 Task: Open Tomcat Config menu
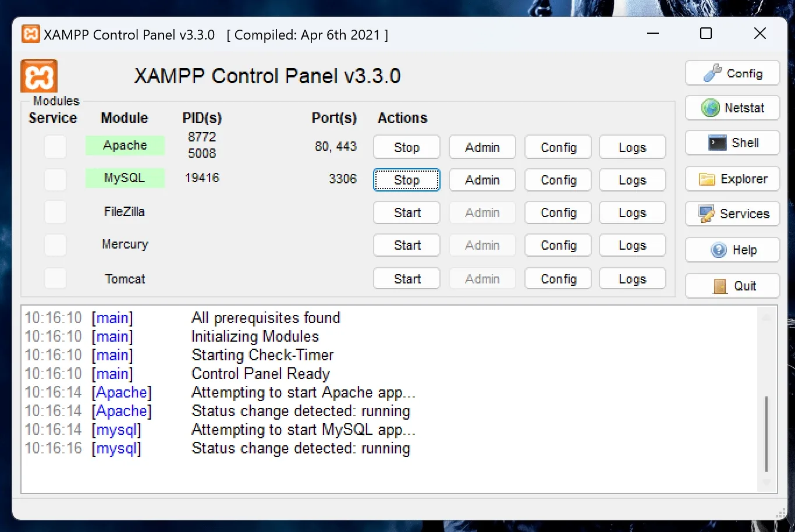tap(558, 279)
